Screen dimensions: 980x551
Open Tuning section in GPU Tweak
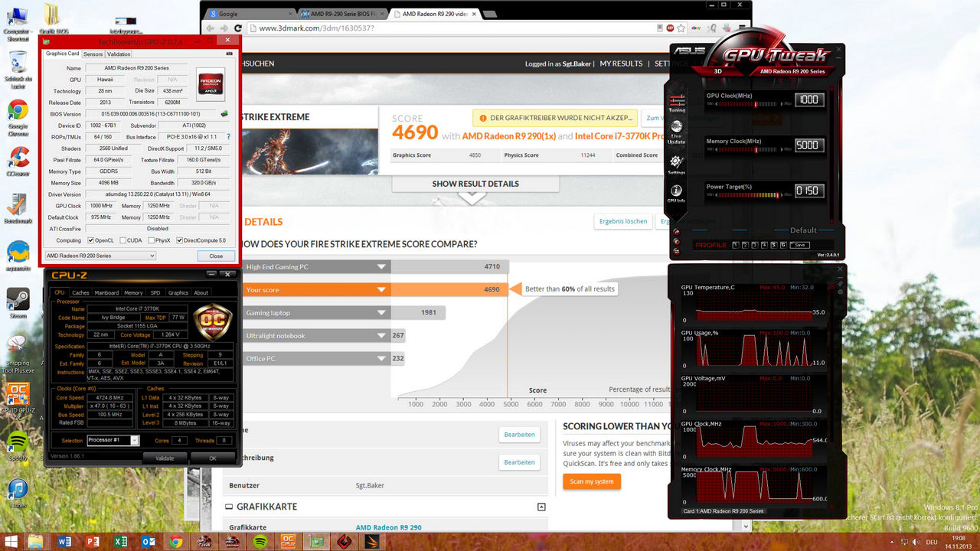(677, 104)
